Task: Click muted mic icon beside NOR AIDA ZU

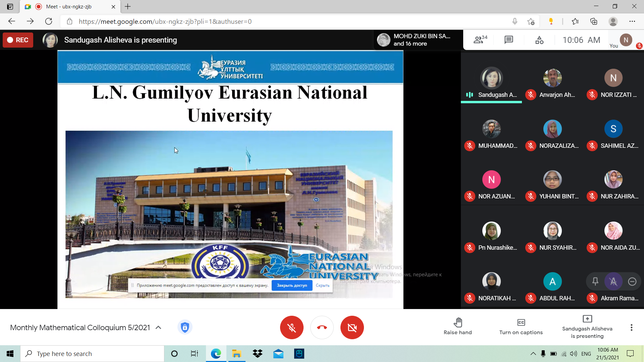Action: click(592, 248)
